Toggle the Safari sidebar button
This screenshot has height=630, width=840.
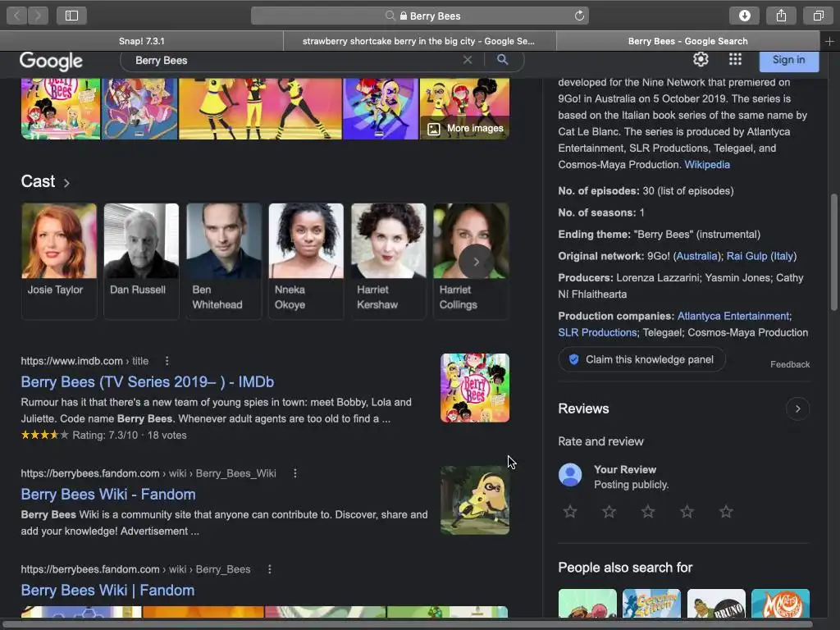coord(72,16)
